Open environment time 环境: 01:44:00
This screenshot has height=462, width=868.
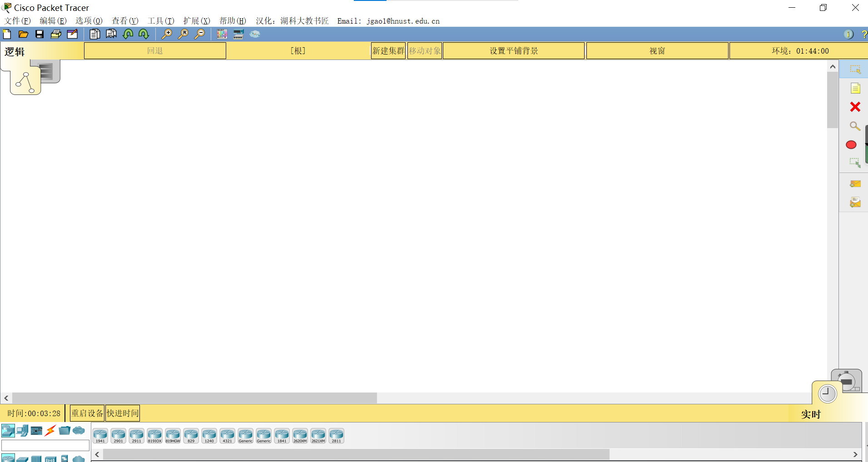tap(800, 51)
